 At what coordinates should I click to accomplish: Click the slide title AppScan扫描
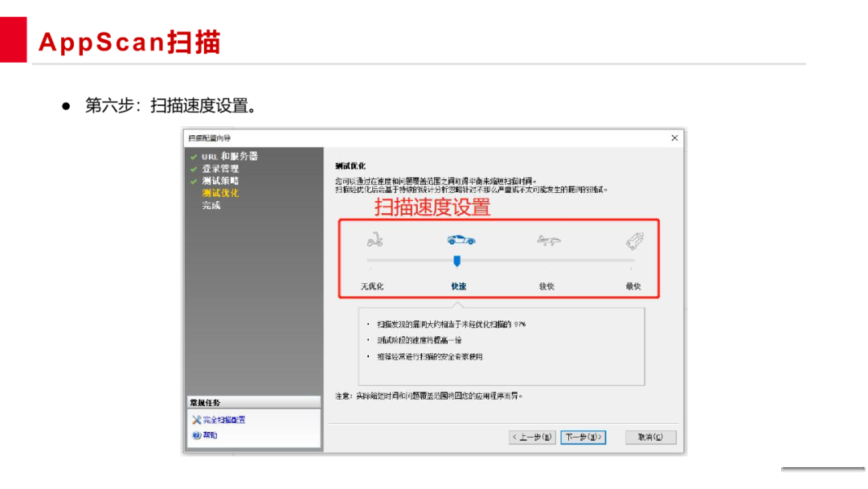129,42
